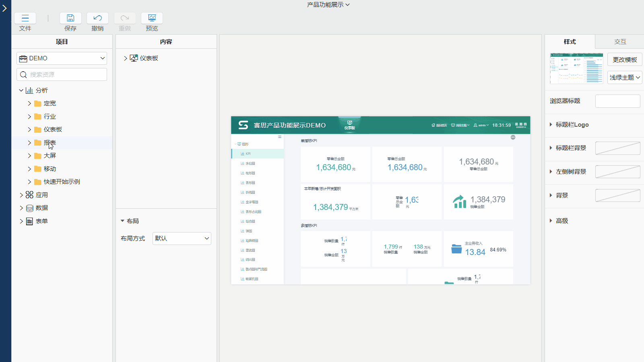Screen dimensions: 644x362
Task: Switch to the 交互 tab
Action: click(x=620, y=42)
